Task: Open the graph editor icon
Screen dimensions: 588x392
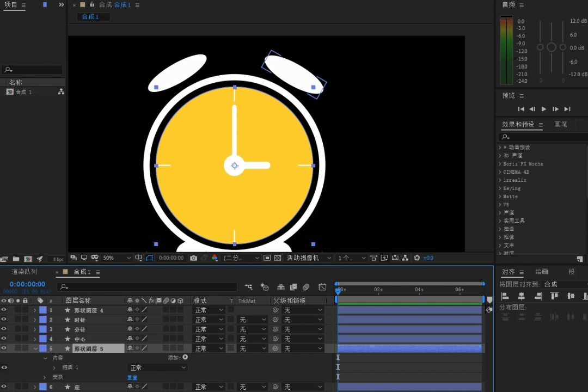Action: point(322,287)
